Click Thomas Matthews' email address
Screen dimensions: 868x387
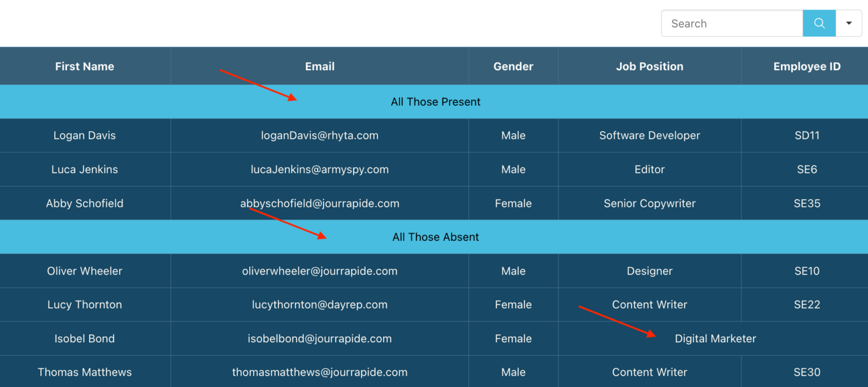click(x=319, y=372)
